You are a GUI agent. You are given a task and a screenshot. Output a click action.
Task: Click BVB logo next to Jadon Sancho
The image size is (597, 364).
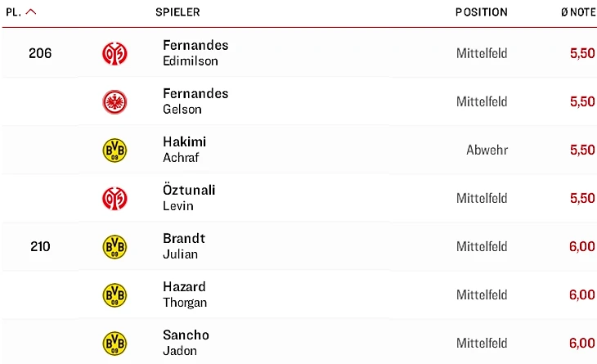114,344
